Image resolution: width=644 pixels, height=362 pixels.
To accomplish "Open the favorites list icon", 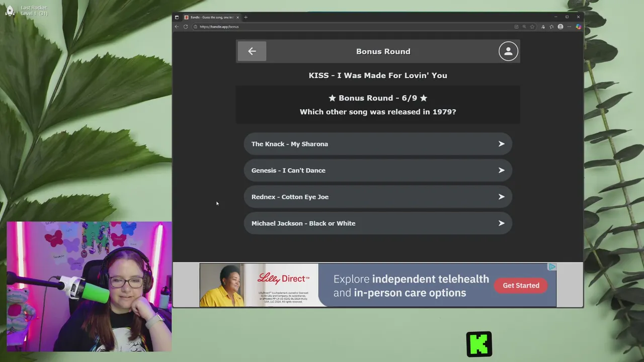I will click(552, 27).
